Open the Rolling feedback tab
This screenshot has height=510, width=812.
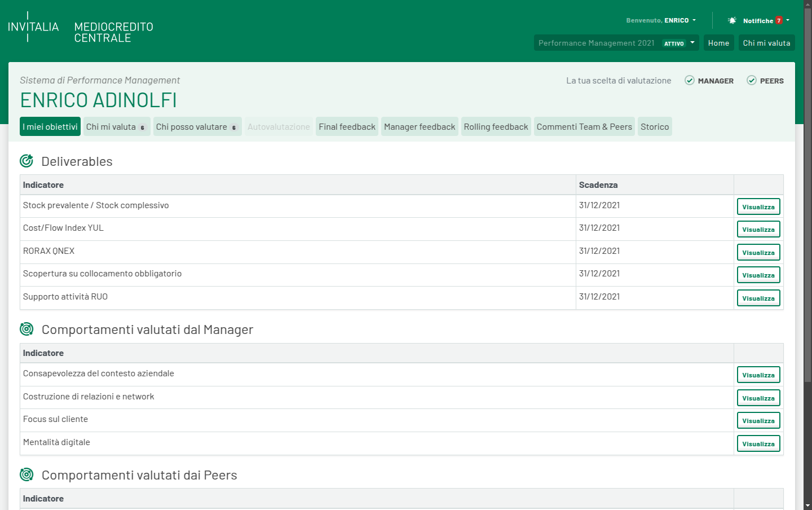(x=496, y=126)
